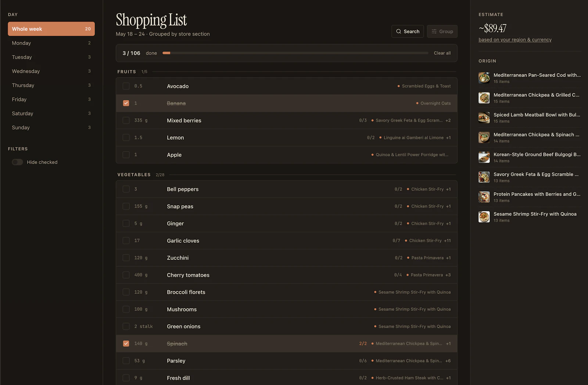
Task: Click Herb-Crusted Ham Steak tag
Action: [x=407, y=378]
